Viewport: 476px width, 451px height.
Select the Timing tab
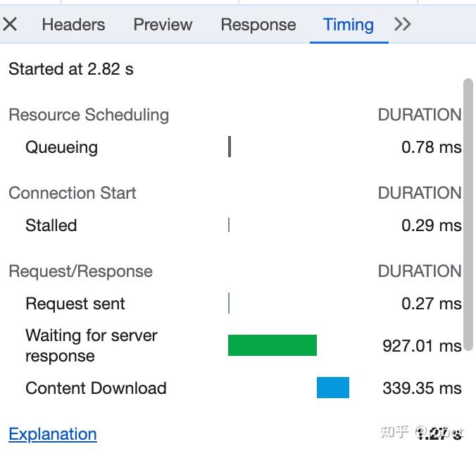pos(349,25)
